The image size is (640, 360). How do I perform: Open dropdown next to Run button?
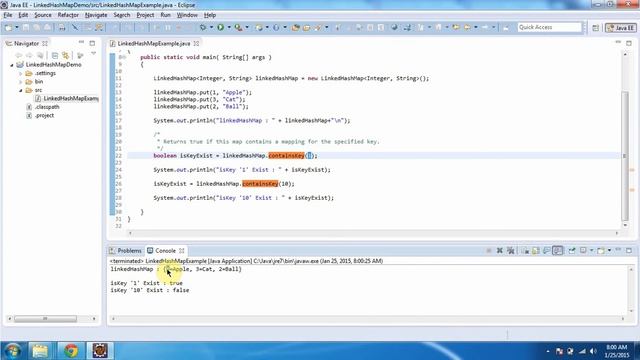click(229, 27)
